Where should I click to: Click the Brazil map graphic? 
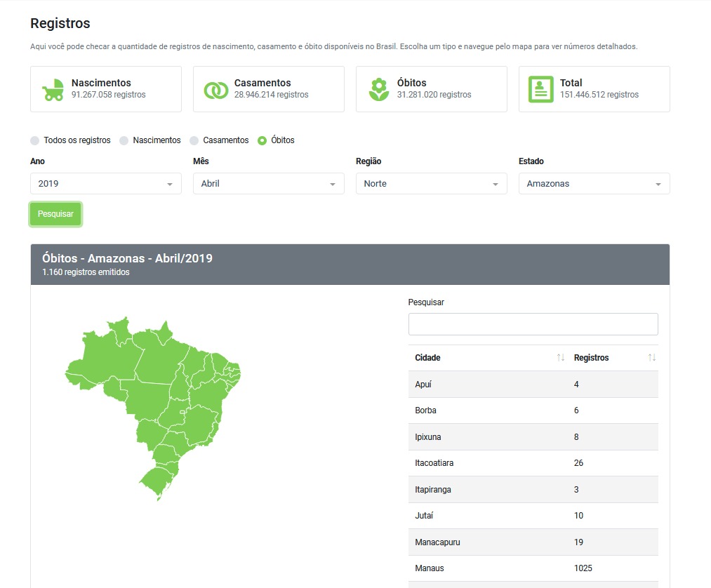(153, 408)
